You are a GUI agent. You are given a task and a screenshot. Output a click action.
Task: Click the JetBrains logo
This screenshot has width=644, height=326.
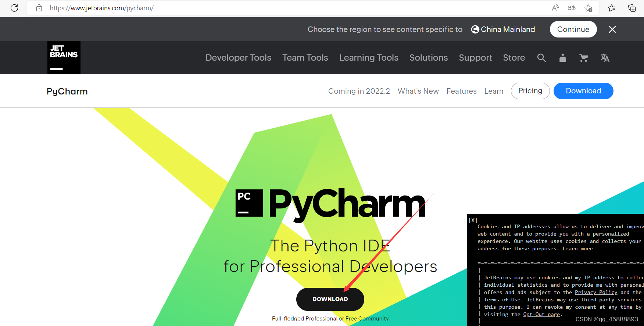point(64,58)
